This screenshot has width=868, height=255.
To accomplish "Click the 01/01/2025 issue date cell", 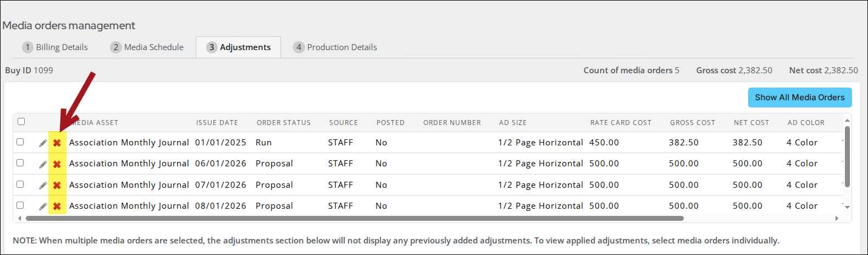I will click(x=221, y=143).
